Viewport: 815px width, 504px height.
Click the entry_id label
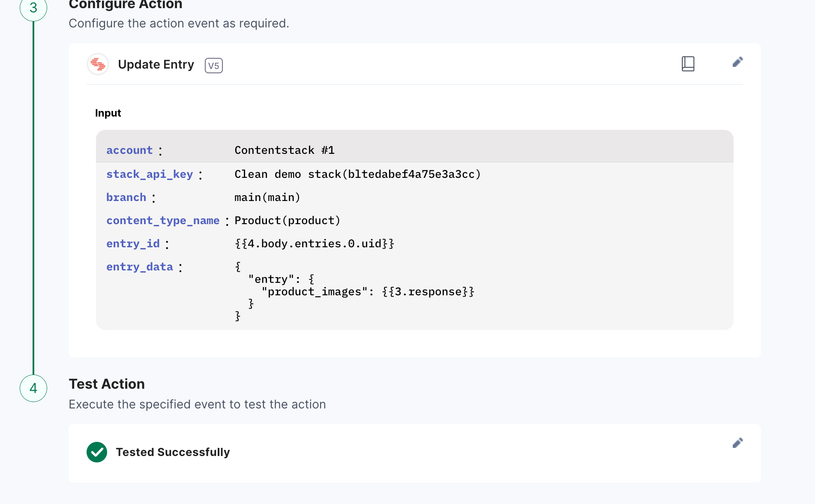click(x=133, y=244)
